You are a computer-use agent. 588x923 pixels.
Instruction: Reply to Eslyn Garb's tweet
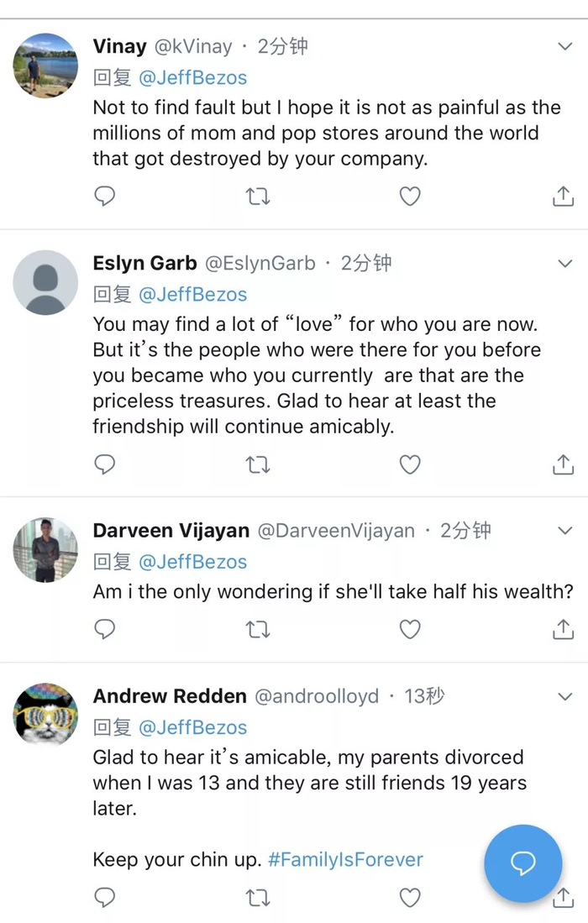point(104,464)
